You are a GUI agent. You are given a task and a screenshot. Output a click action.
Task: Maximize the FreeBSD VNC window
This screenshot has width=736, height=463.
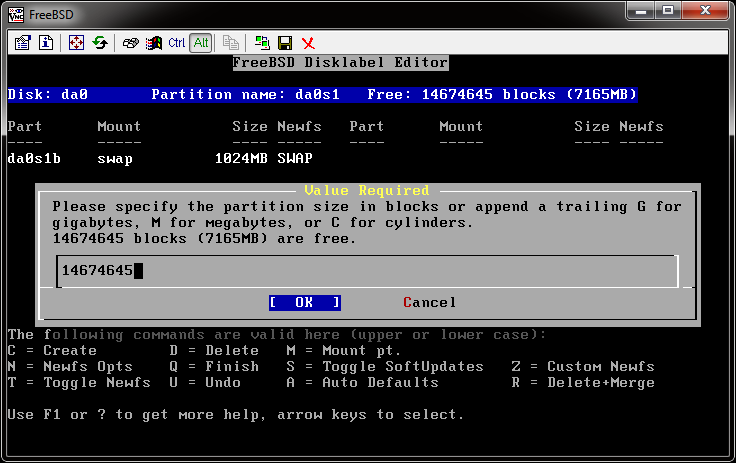click(x=668, y=10)
